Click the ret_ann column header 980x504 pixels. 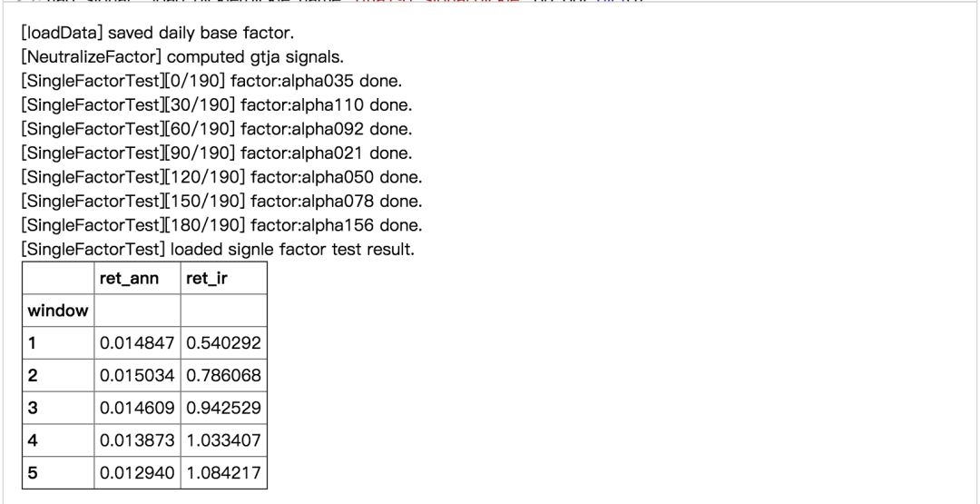tap(129, 279)
